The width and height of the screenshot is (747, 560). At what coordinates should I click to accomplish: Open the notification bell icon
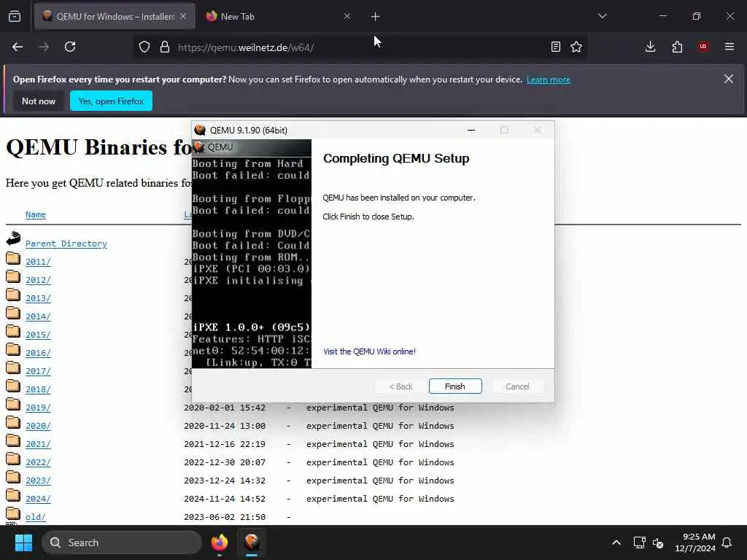tap(727, 542)
